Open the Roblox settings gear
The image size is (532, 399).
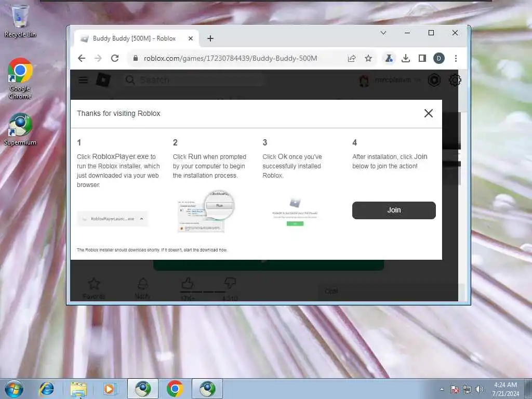(455, 81)
